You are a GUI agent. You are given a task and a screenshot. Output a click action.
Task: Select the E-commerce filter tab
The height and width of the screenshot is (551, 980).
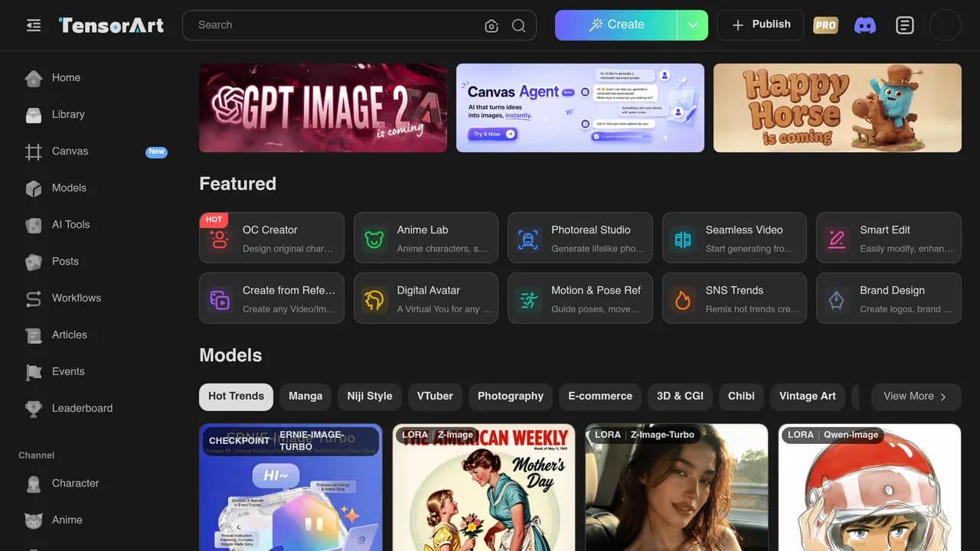(x=600, y=396)
